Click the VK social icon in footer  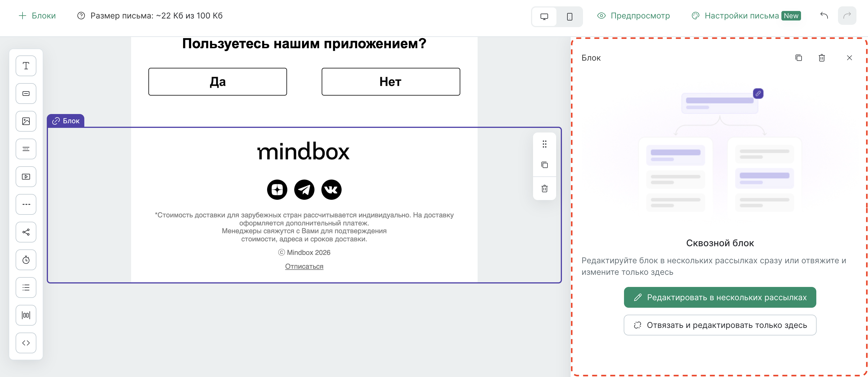(331, 190)
